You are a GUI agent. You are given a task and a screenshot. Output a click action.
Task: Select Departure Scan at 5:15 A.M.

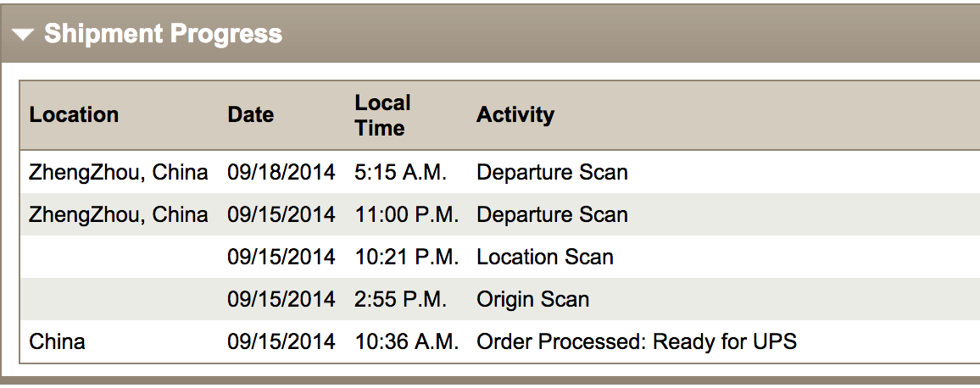552,173
